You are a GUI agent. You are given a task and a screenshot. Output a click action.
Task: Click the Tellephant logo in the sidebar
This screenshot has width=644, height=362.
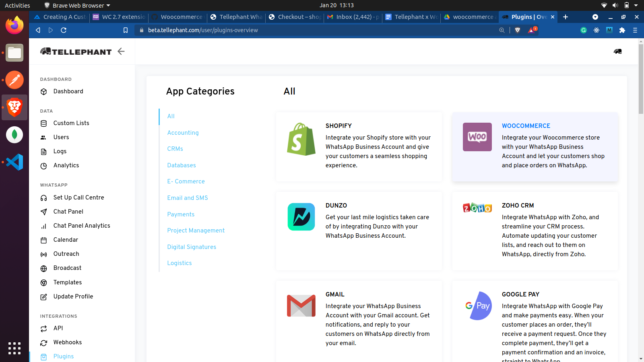(76, 51)
